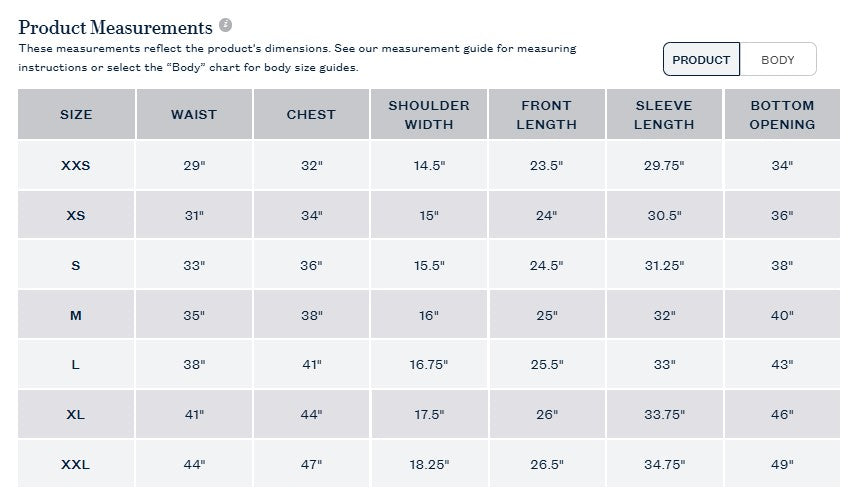The image size is (861, 498).
Task: Select the XXL size row label
Action: [x=76, y=464]
